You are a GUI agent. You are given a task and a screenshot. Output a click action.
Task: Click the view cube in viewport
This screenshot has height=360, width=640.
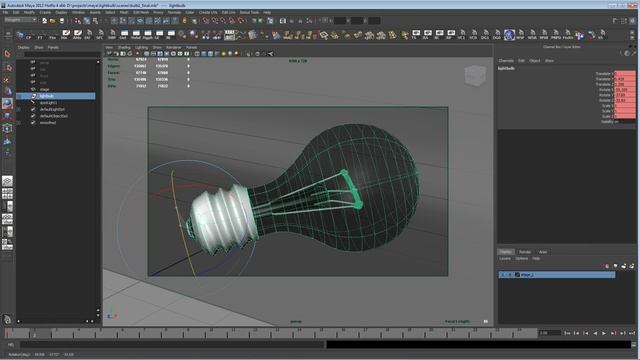coord(475,76)
